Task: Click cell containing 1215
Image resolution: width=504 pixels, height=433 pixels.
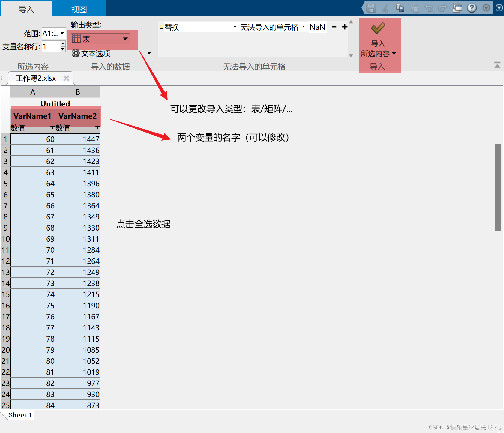Action: (78, 294)
